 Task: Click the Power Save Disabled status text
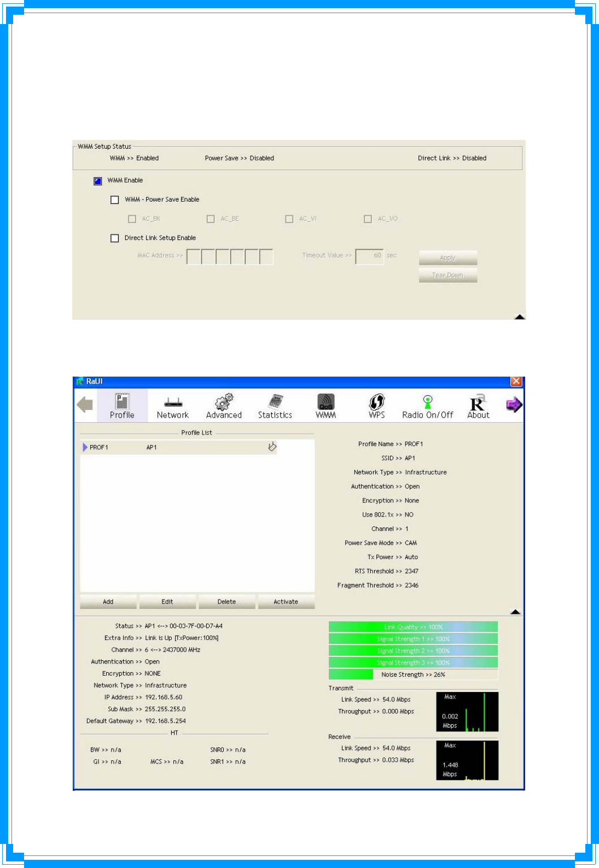tap(239, 158)
